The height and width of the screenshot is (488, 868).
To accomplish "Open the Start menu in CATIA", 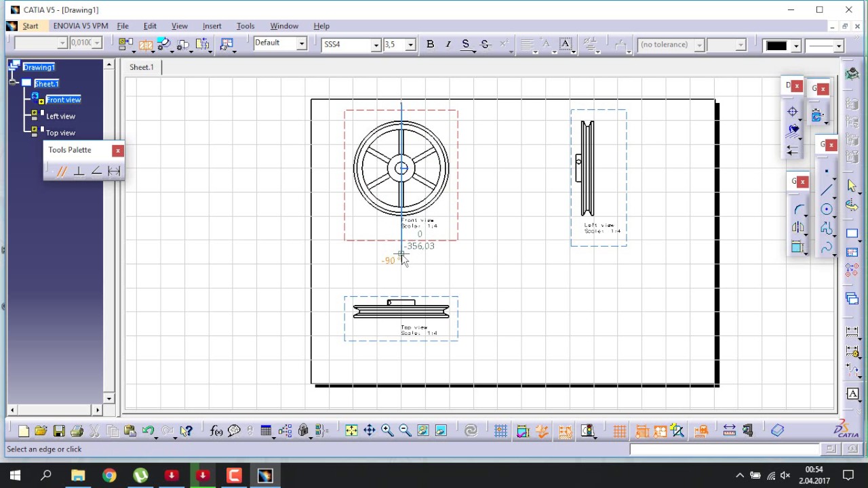I will tap(31, 26).
